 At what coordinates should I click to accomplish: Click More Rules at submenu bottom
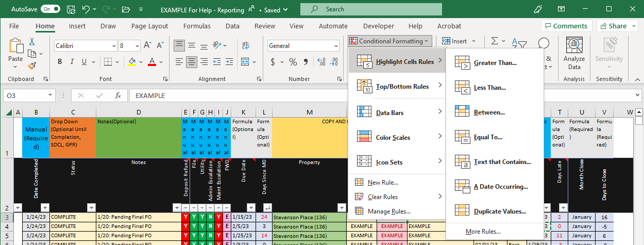483,232
